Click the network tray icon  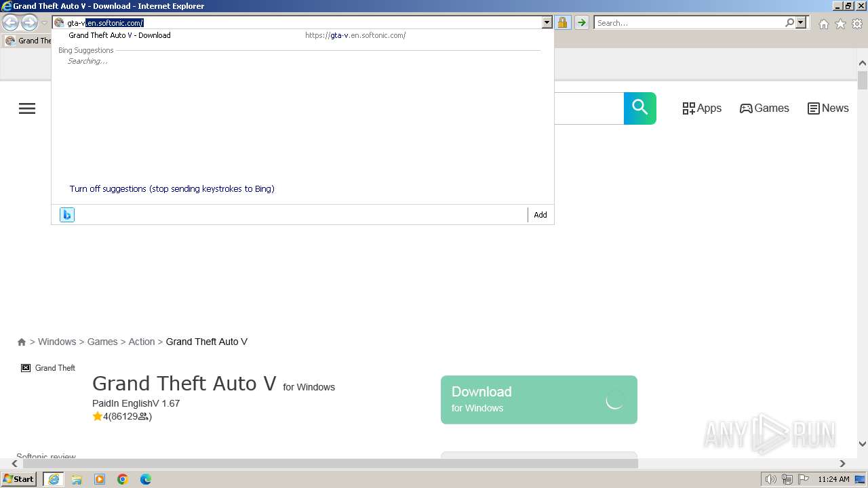[787, 479]
